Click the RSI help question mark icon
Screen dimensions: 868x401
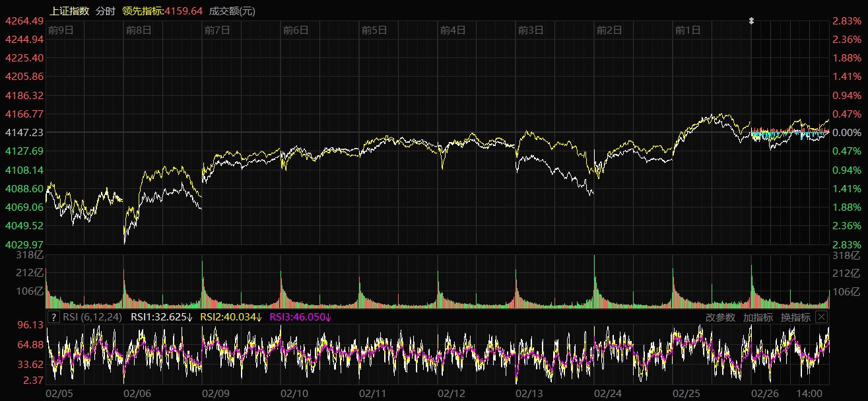[54, 317]
